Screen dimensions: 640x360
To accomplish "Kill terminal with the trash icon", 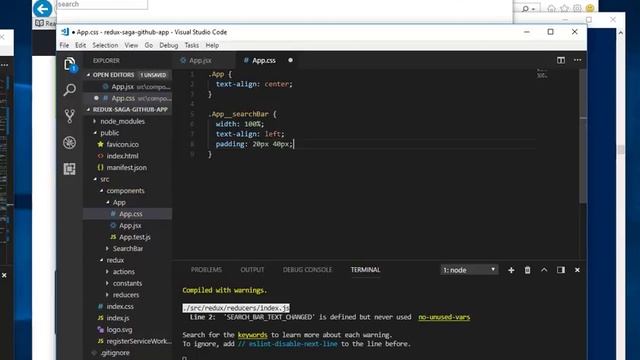I will (x=527, y=270).
